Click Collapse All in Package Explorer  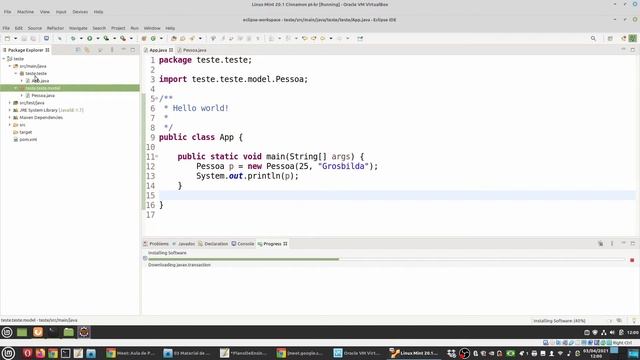point(78,50)
